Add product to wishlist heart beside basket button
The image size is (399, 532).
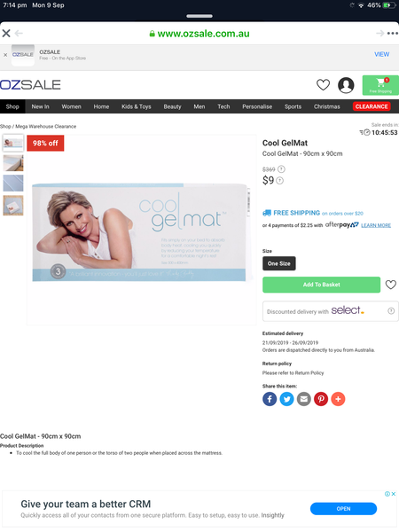click(390, 285)
